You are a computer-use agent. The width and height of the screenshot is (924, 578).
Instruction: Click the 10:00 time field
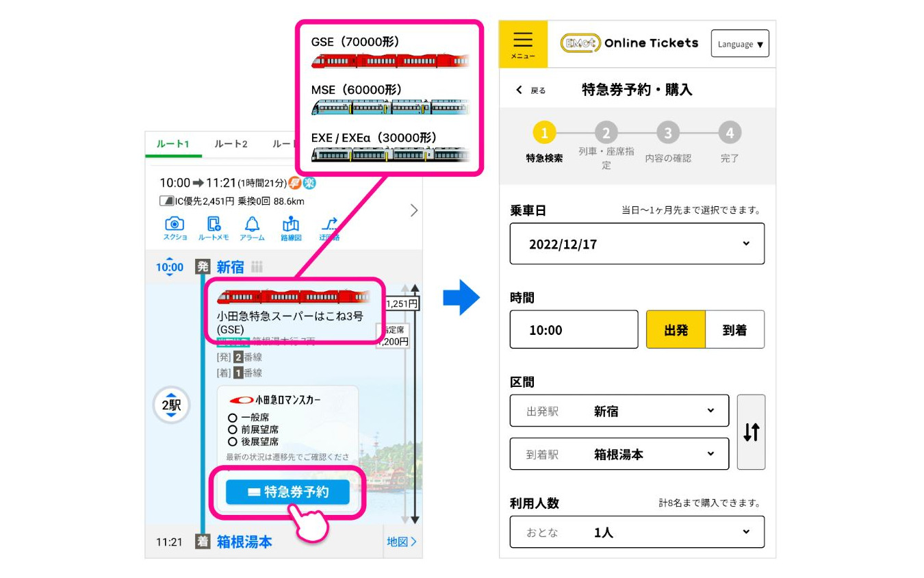574,329
